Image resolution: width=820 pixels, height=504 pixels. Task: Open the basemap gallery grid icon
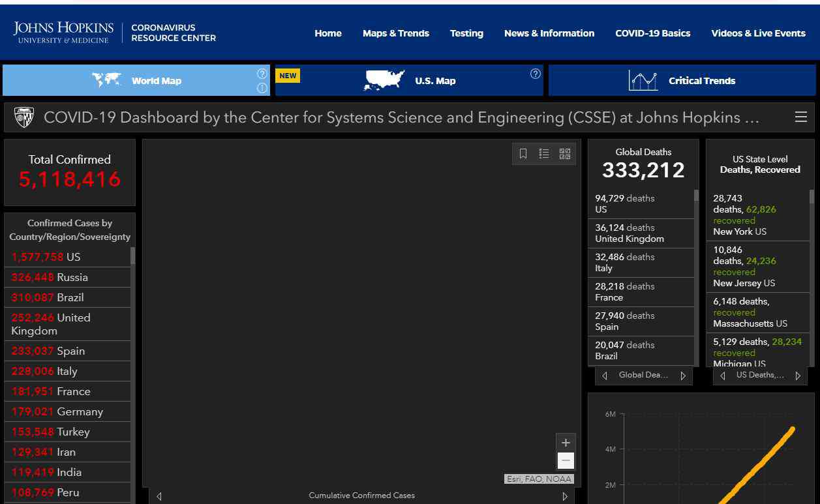(x=565, y=154)
